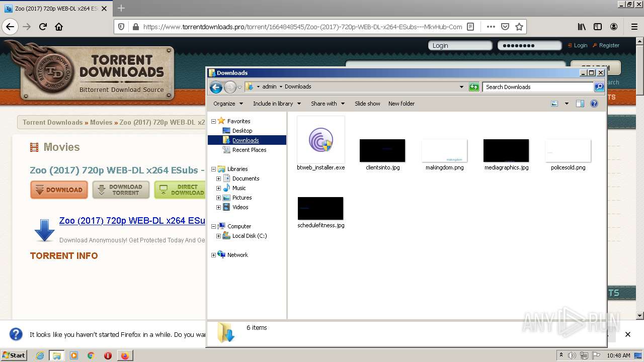Open Firefox hamburger menu
This screenshot has width=644, height=362.
(634, 27)
